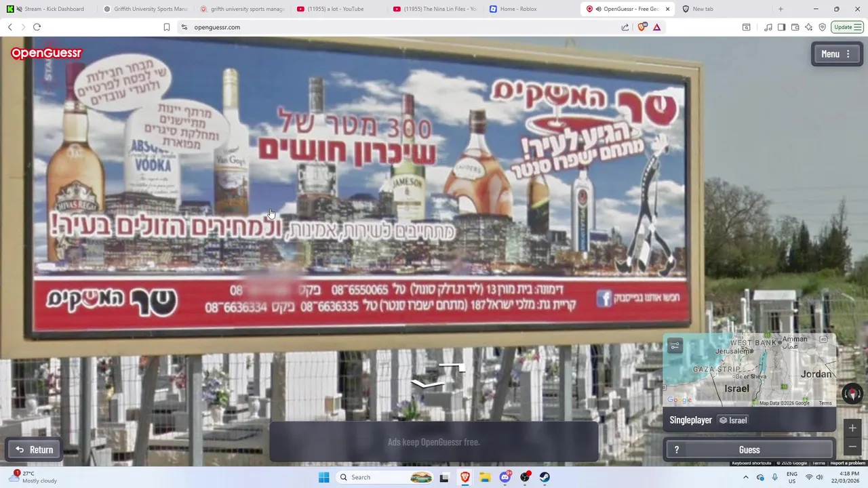This screenshot has height=488, width=868.
Task: Open the ENG US language switcher
Action: (792, 477)
